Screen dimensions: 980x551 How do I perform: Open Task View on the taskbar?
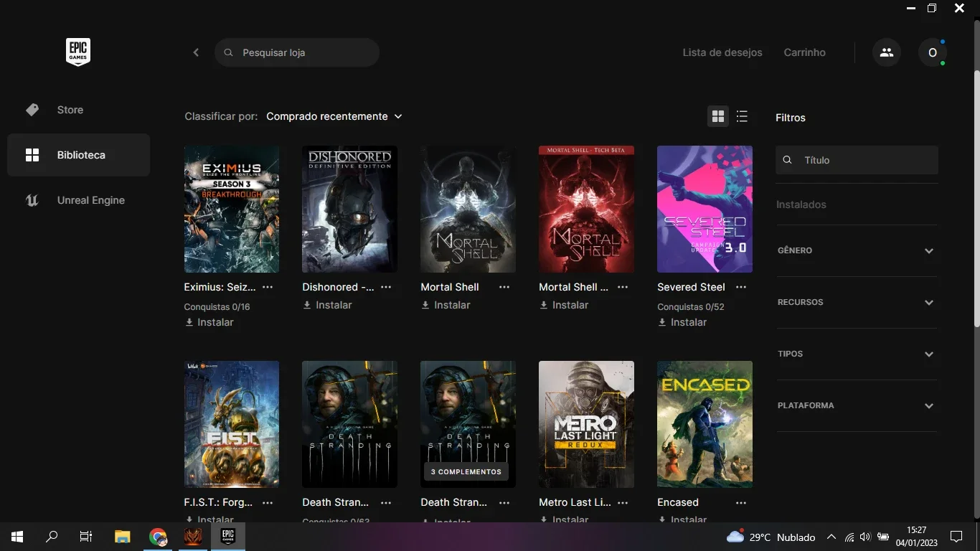pyautogui.click(x=86, y=537)
